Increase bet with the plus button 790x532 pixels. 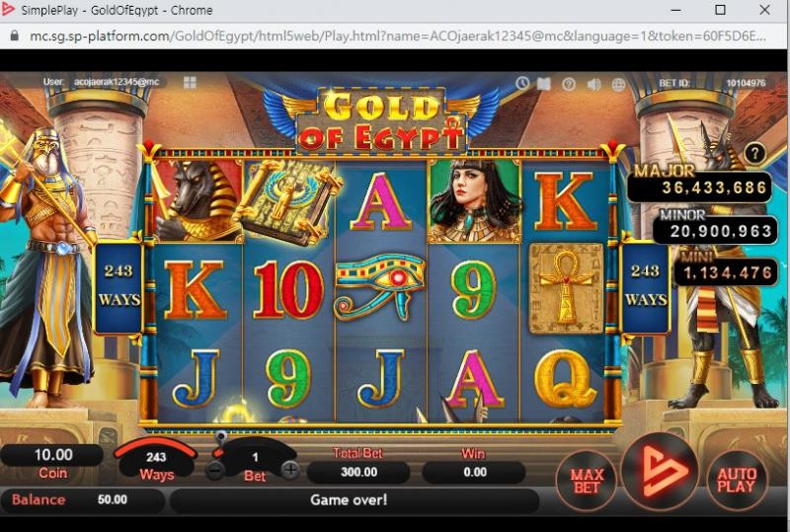290,470
